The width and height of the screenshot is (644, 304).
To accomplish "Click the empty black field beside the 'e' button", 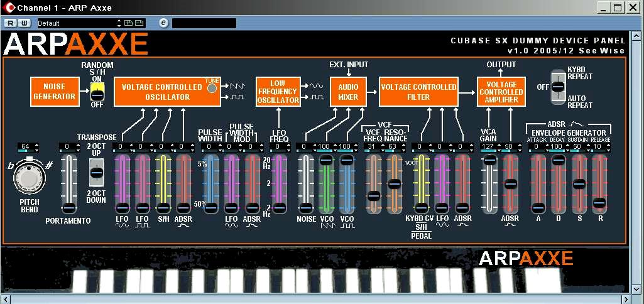I will pyautogui.click(x=204, y=23).
